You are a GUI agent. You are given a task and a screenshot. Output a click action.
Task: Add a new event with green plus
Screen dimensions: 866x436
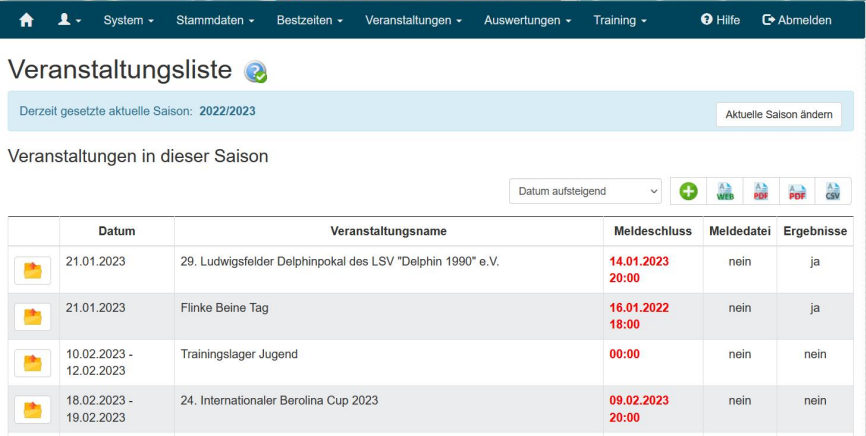[x=688, y=191]
